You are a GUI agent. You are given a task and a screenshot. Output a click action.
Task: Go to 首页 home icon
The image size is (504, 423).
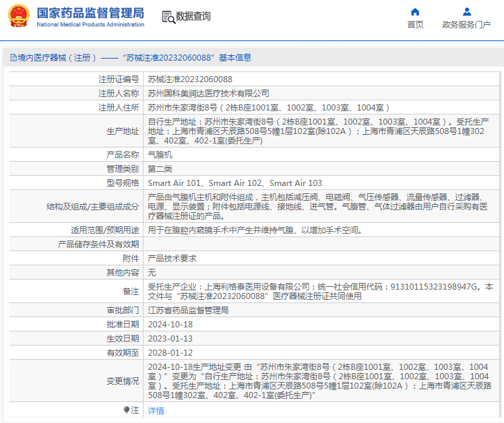(x=415, y=12)
